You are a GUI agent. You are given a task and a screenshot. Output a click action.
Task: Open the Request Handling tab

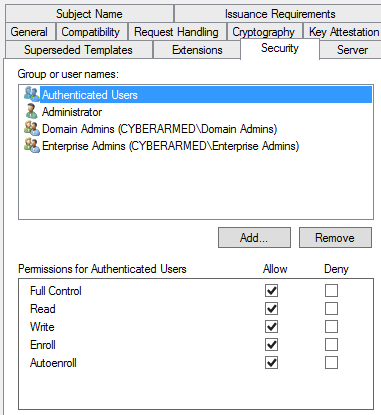click(x=176, y=32)
